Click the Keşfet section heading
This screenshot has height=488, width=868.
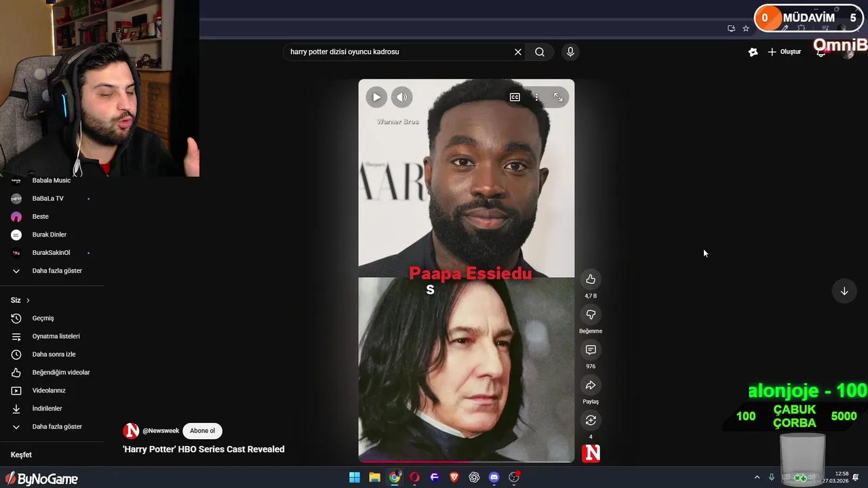(21, 455)
